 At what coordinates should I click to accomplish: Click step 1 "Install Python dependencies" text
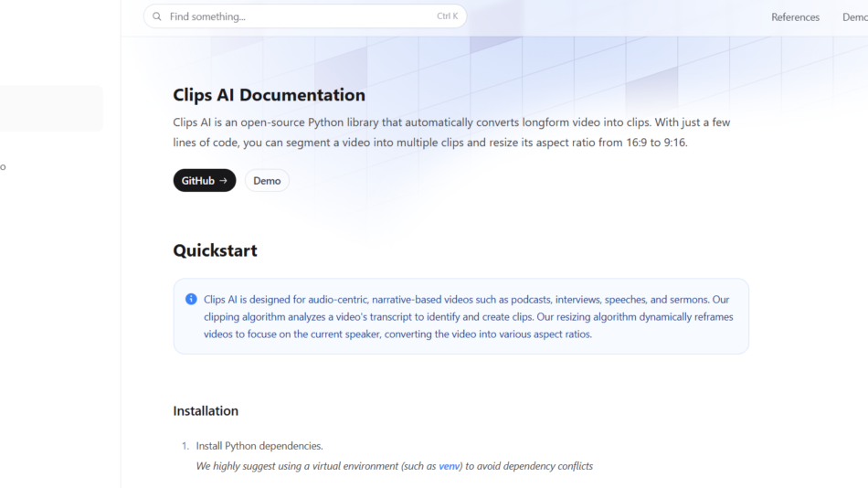[259, 446]
